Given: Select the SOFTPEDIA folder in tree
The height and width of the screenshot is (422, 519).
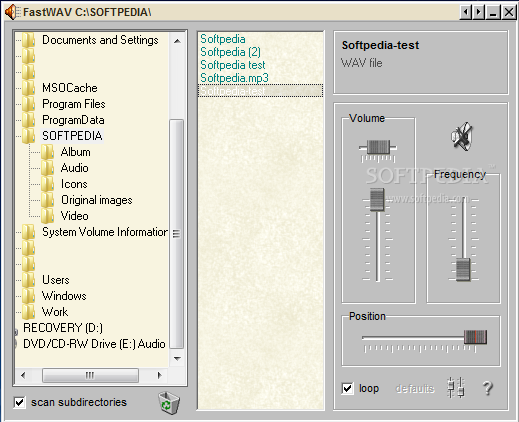Looking at the screenshot, I should coord(72,136).
